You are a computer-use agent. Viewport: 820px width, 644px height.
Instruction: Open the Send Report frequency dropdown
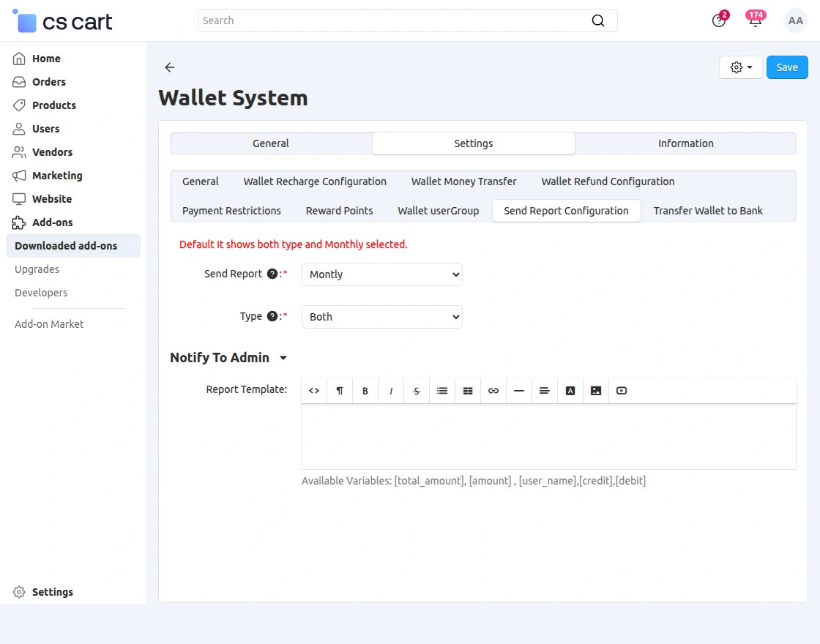[x=381, y=274]
